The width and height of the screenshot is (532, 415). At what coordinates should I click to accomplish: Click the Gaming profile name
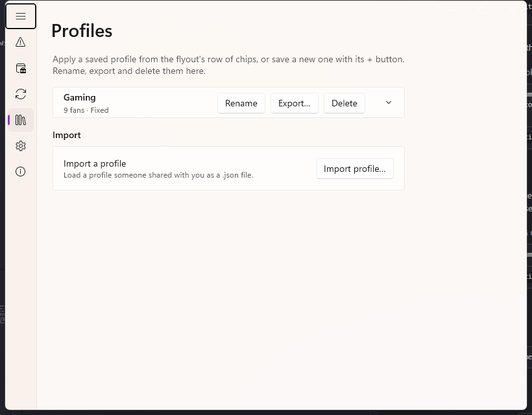(x=80, y=98)
